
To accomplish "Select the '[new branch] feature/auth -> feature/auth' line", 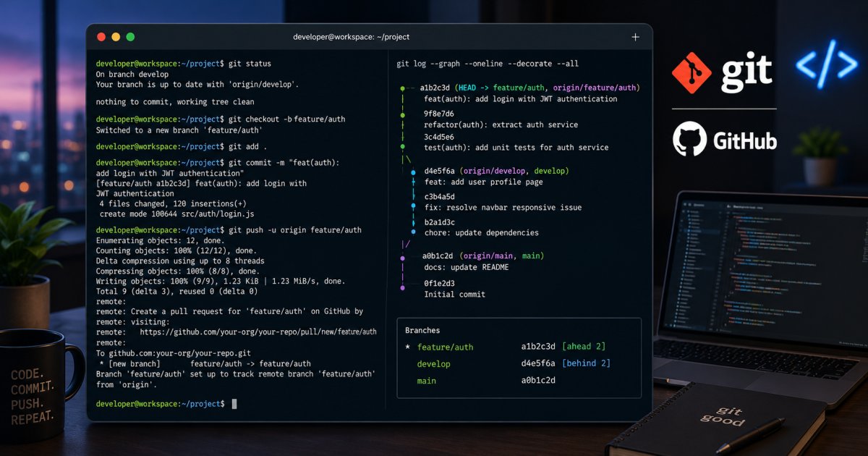I will pyautogui.click(x=205, y=364).
